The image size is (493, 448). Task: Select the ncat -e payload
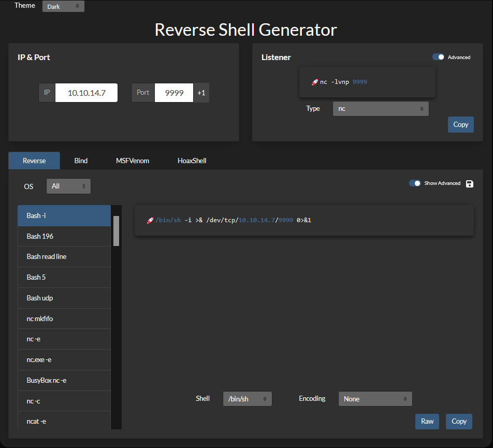[x=64, y=421]
